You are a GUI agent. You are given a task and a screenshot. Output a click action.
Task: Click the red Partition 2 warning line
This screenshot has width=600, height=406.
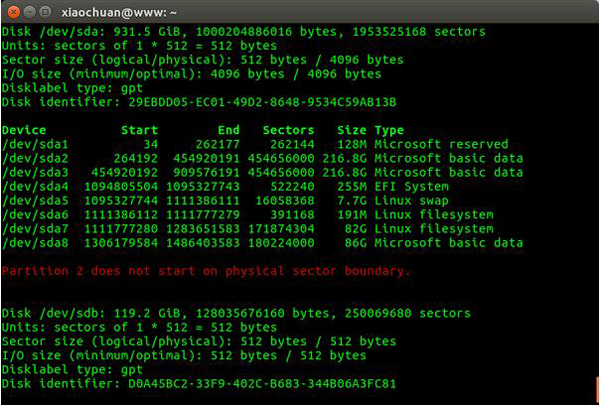pyautogui.click(x=206, y=270)
